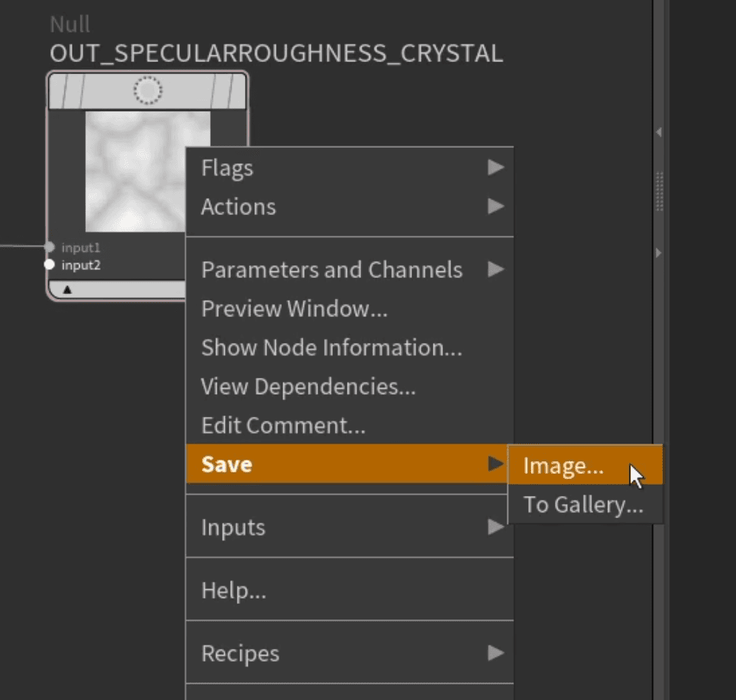Click the input2 connector dot
Screen dimensions: 736x700
pyautogui.click(x=50, y=265)
